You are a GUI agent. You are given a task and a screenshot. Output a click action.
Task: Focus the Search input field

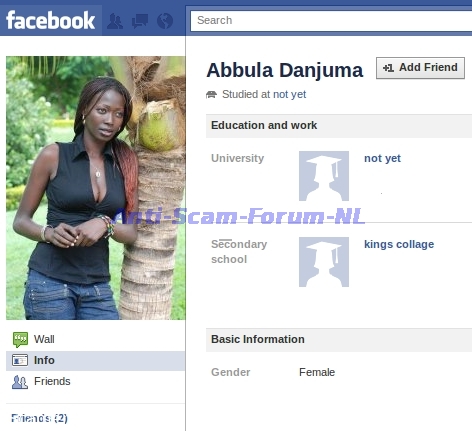[331, 20]
